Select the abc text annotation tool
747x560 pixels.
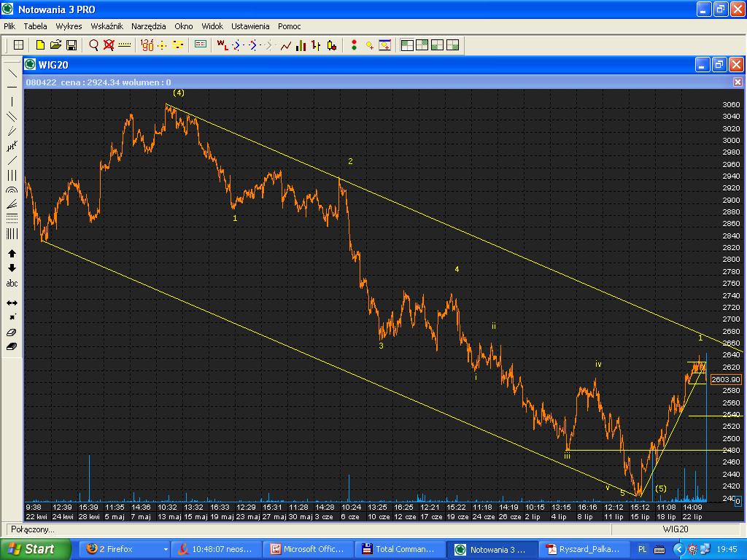[12, 284]
